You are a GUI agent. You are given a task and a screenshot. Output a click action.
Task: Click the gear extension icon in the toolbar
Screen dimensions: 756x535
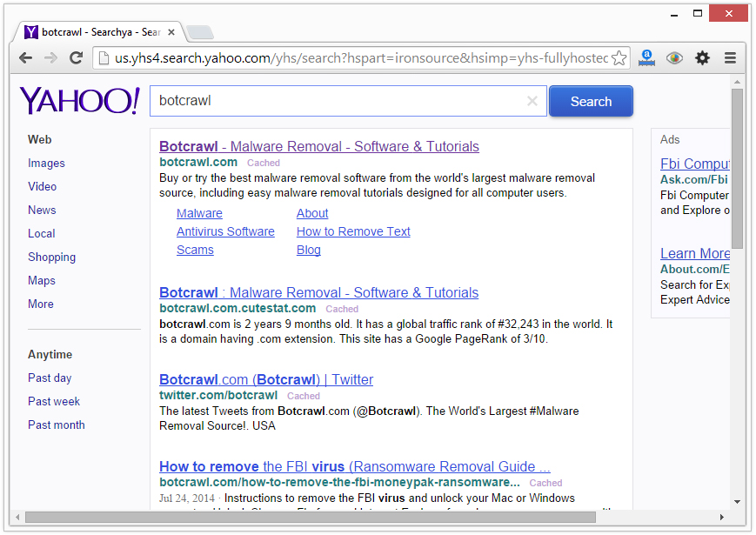[x=702, y=58]
